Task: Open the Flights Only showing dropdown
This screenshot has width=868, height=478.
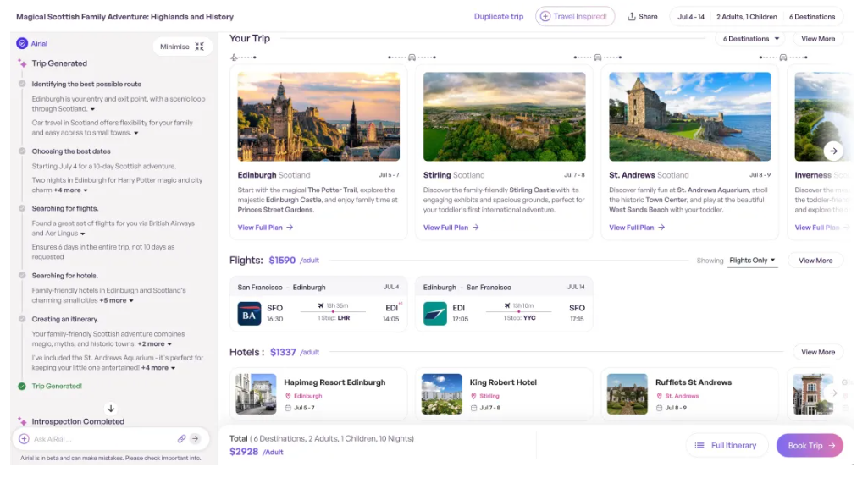Action: click(x=753, y=261)
